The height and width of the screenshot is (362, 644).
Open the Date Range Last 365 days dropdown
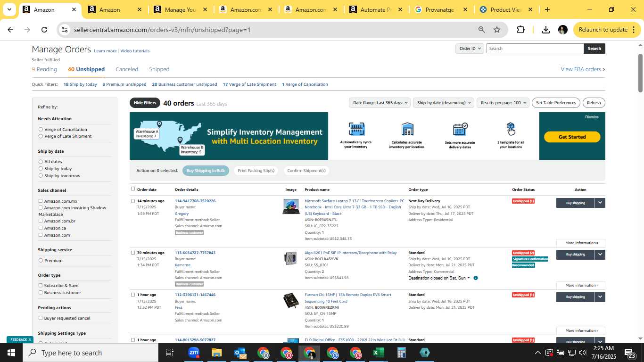click(380, 103)
